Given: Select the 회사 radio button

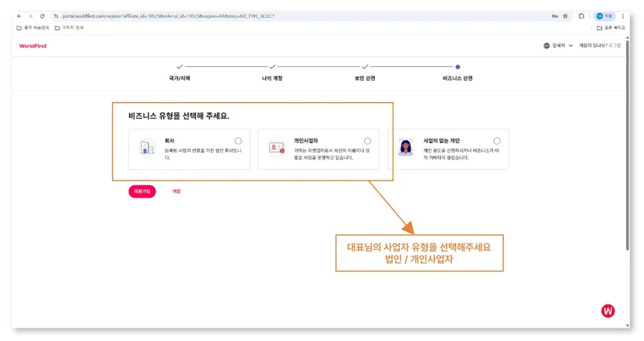Looking at the screenshot, I should 238,141.
